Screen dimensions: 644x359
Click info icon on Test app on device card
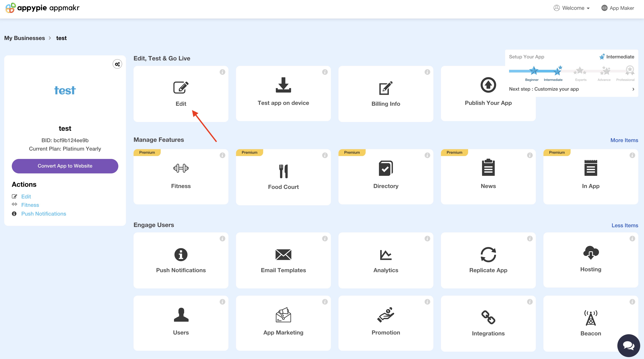[325, 72]
